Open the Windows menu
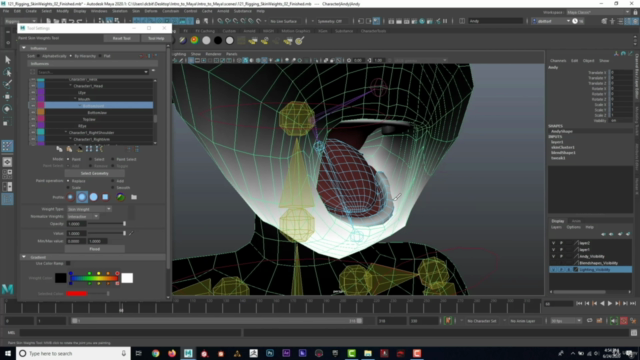The width and height of the screenshot is (640, 360). 99,11
